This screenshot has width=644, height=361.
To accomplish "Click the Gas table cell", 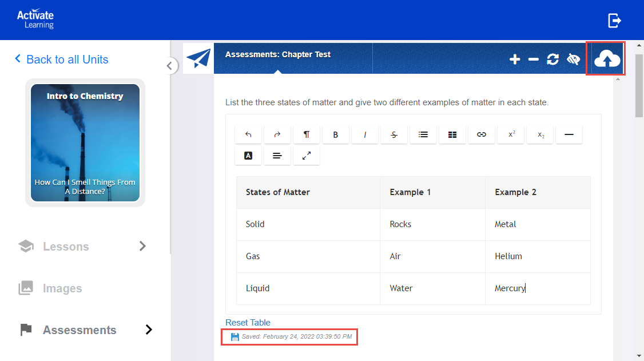I will point(308,256).
